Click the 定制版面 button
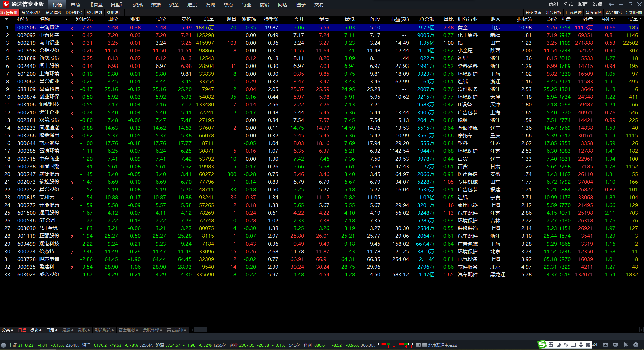644x350 pixels. point(634,13)
